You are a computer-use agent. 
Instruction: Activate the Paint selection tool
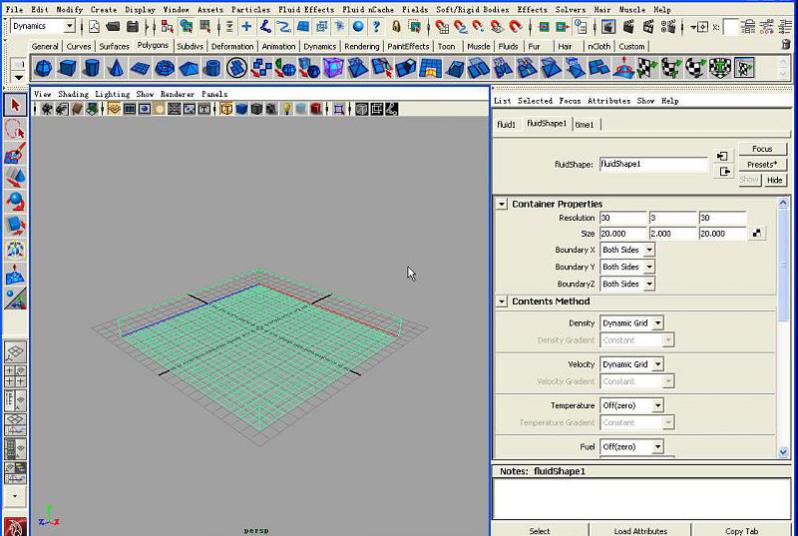pyautogui.click(x=15, y=153)
